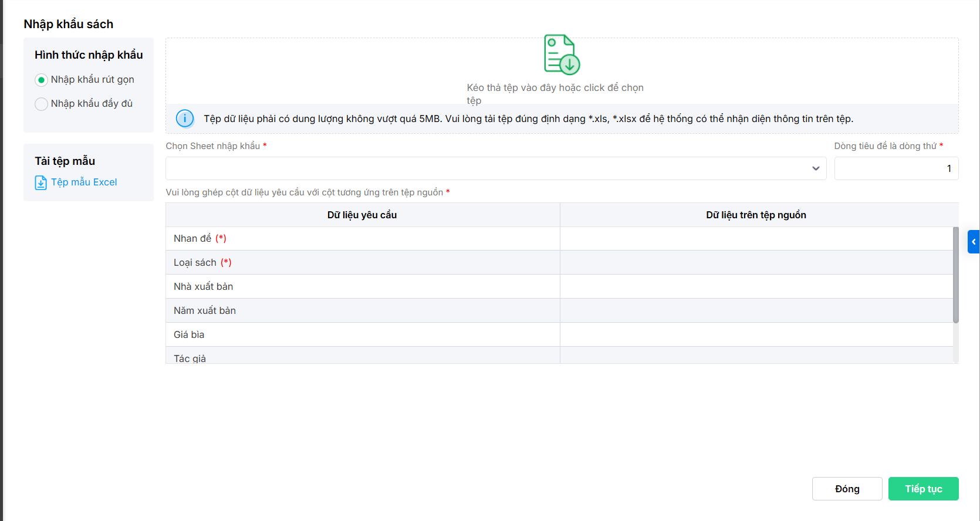The image size is (980, 521).
Task: Click the Tải tệp mẫu heading
Action: pos(65,161)
